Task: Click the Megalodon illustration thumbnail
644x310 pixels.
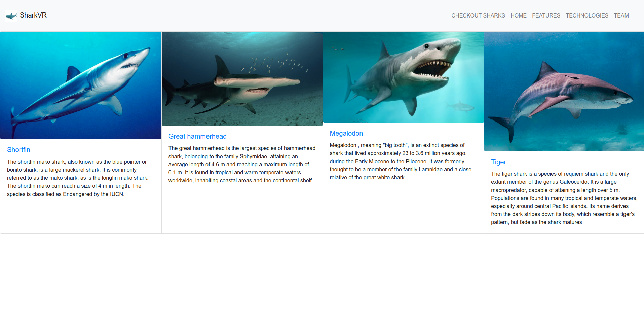Action: 403,77
